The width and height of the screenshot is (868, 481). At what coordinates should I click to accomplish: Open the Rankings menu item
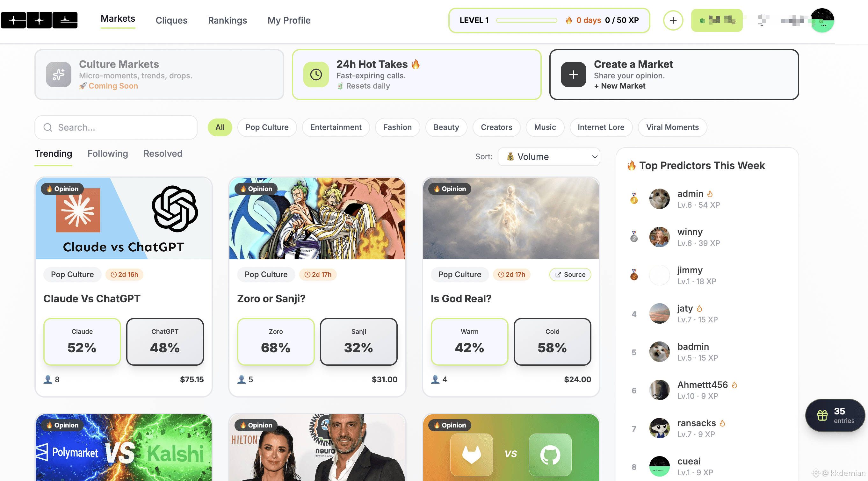227,21
